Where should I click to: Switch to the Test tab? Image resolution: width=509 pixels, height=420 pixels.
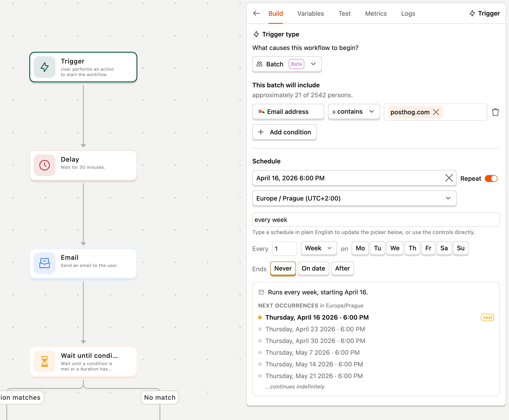344,14
